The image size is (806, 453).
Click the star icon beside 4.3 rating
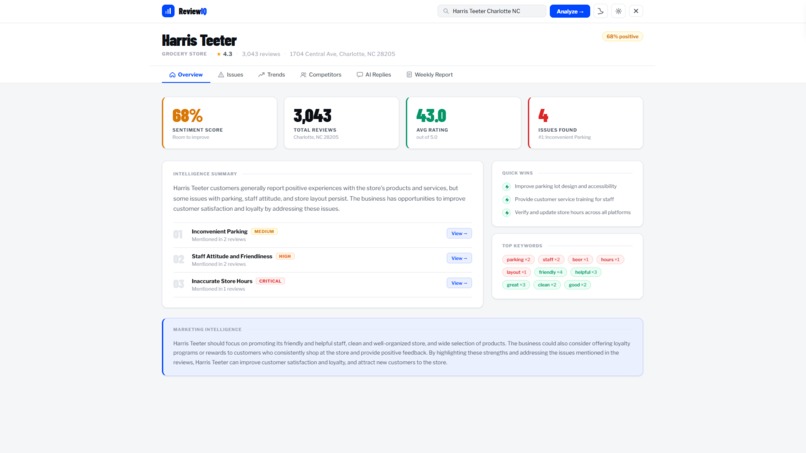pos(218,54)
